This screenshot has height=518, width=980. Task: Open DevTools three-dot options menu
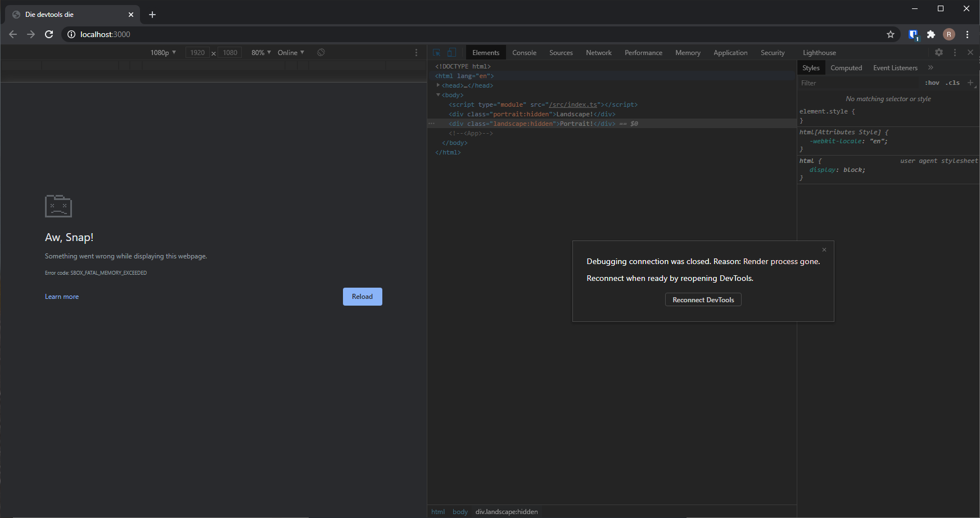point(955,52)
